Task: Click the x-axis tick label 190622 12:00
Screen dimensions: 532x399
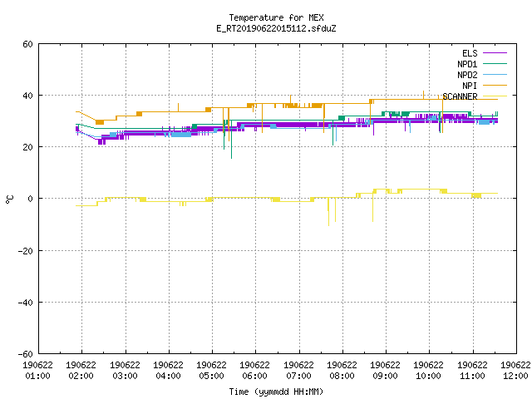Action: pyautogui.click(x=515, y=370)
